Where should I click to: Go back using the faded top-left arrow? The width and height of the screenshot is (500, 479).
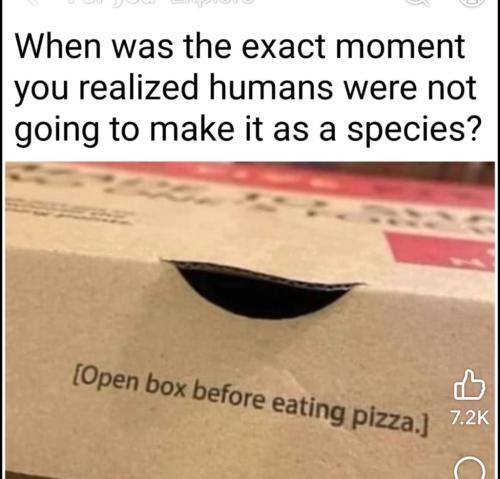click(32, 3)
